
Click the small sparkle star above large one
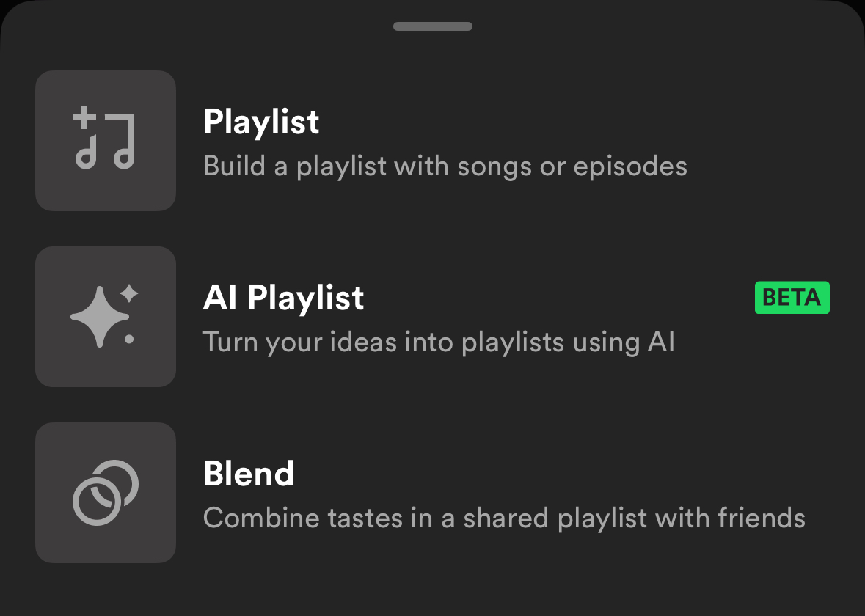129,293
